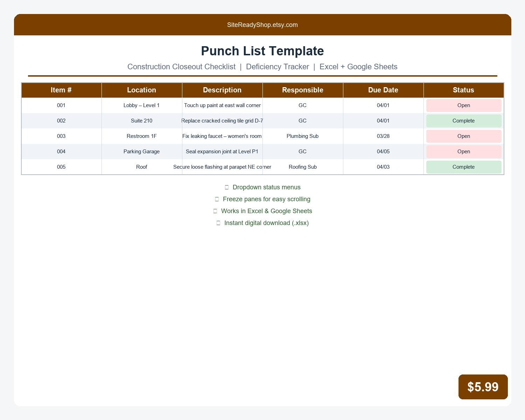Select the "Description" column header

click(x=222, y=90)
